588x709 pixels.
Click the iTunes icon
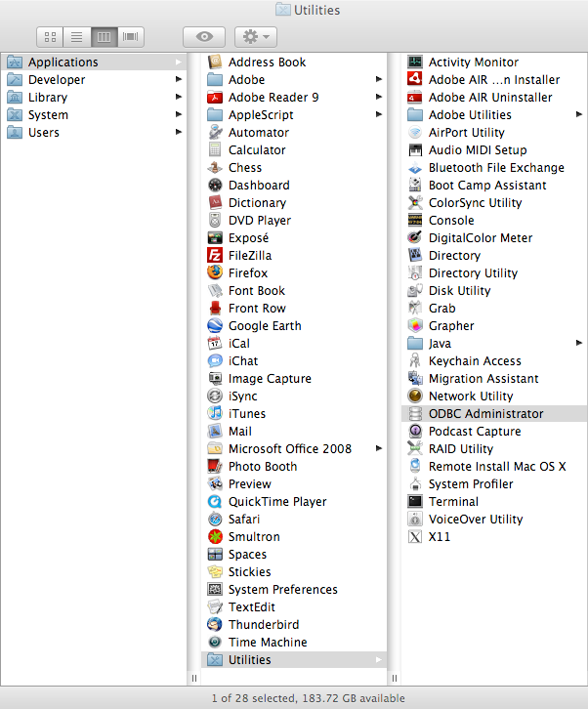point(215,413)
